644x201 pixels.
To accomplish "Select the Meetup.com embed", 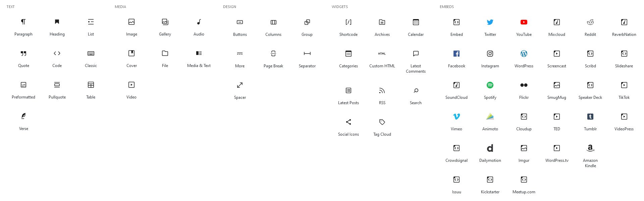I will (x=524, y=185).
